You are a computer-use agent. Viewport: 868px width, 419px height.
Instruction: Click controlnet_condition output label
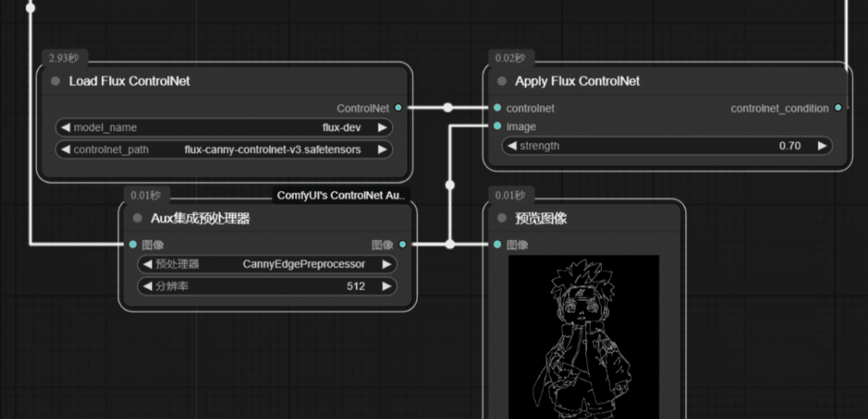coord(780,109)
